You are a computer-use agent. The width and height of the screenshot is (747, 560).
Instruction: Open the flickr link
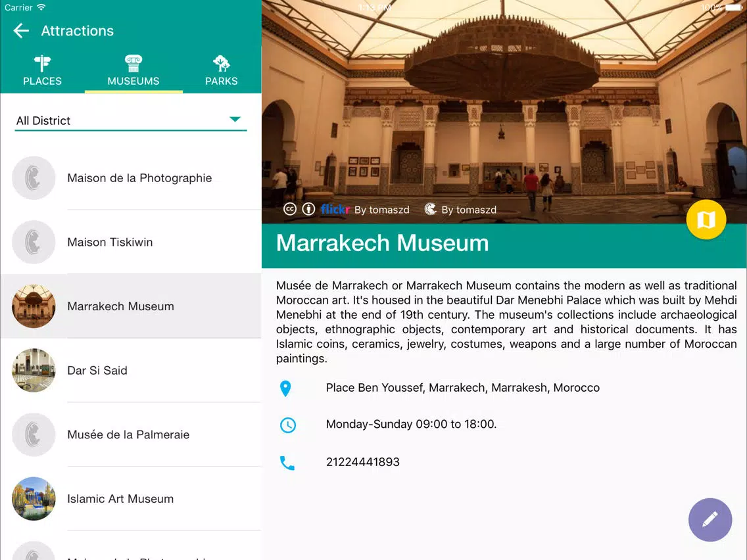pyautogui.click(x=335, y=209)
